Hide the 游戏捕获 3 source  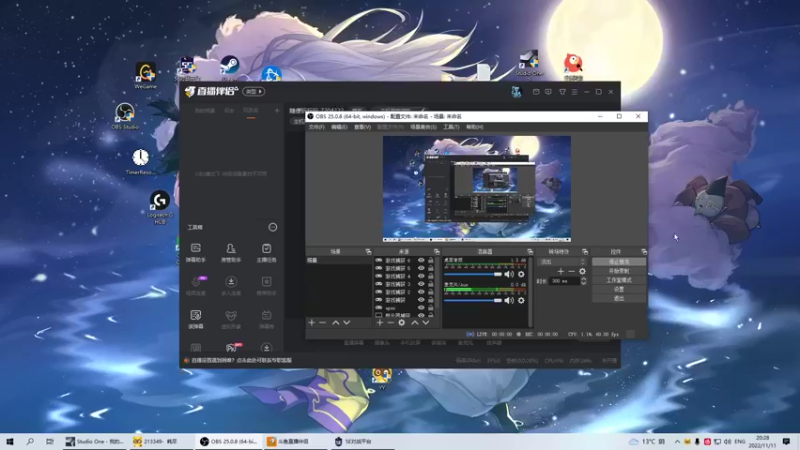click(421, 284)
